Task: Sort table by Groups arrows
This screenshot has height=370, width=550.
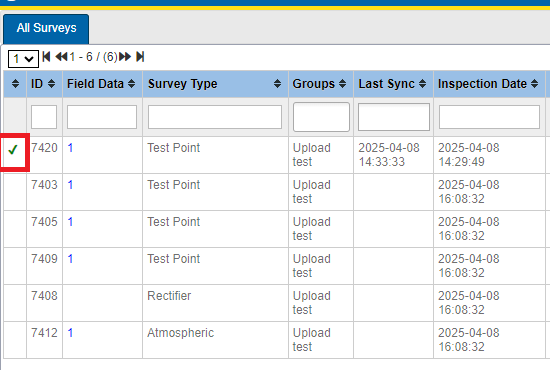Action: point(342,83)
